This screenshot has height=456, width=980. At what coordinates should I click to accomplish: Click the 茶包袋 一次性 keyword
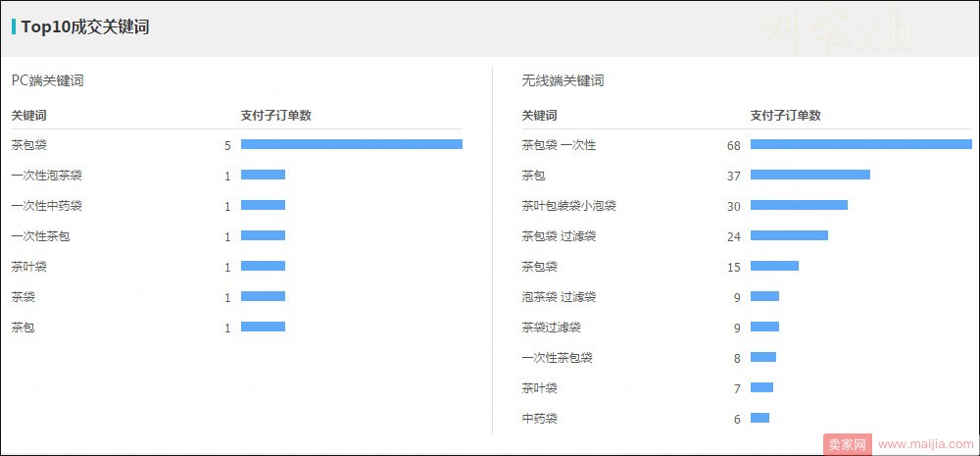pyautogui.click(x=559, y=145)
